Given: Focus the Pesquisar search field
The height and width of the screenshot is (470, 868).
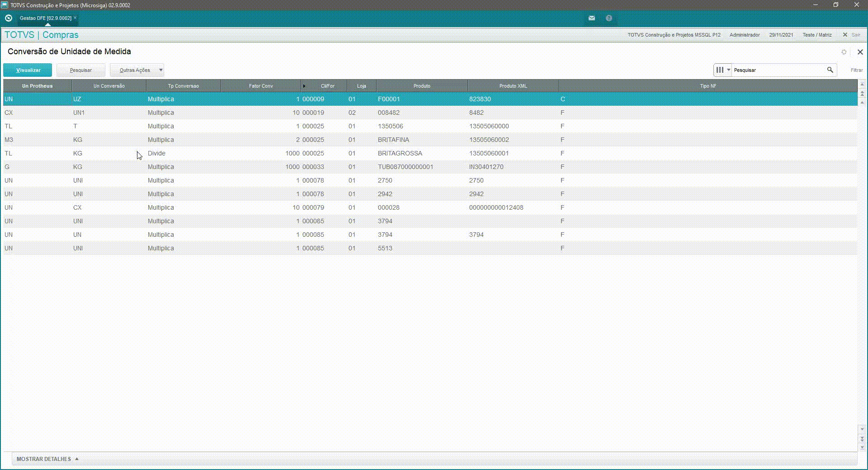Looking at the screenshot, I should tap(778, 70).
